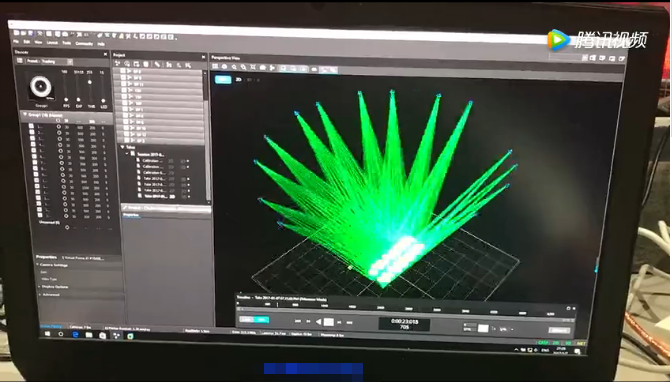Image resolution: width=672 pixels, height=382 pixels.
Task: Click the grid layout icon in Perspective View toolbar
Action: click(215, 66)
